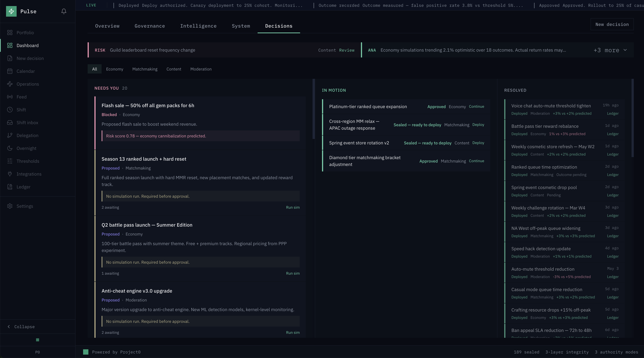Click the Shift inbox tray icon
This screenshot has width=644, height=358.
10,122
